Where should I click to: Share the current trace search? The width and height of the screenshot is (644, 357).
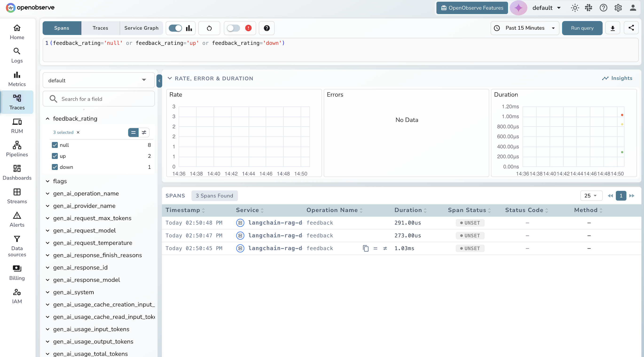coord(632,28)
